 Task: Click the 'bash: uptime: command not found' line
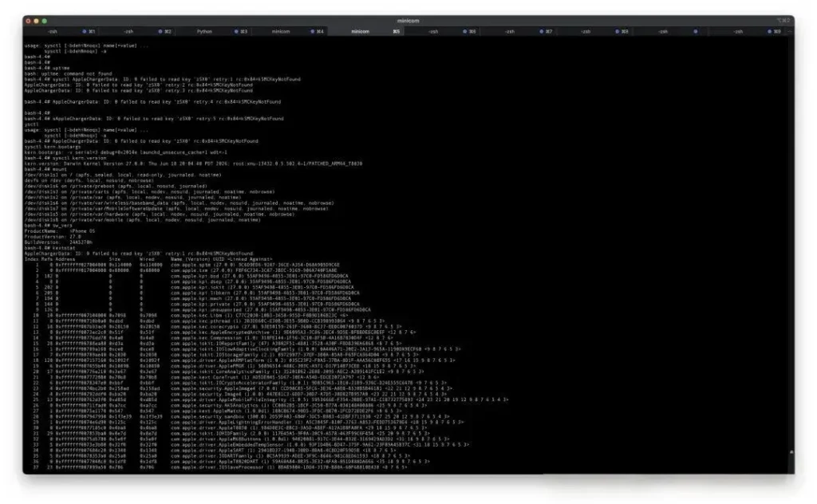coord(68,74)
